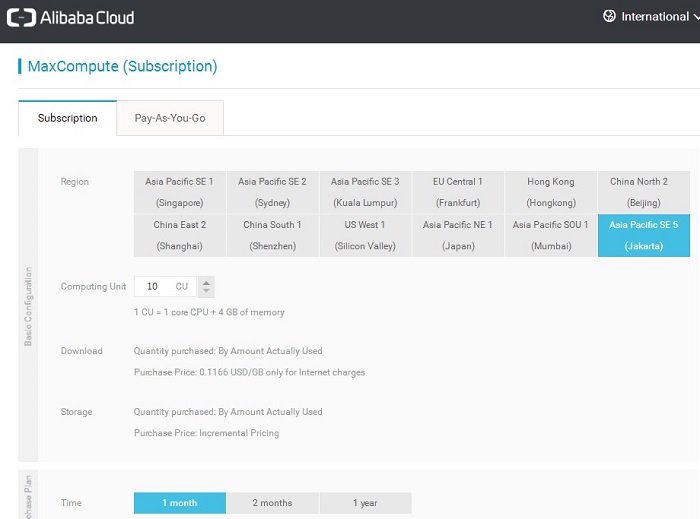Click the Computing Unit input field
The image size is (700, 519).
165,286
